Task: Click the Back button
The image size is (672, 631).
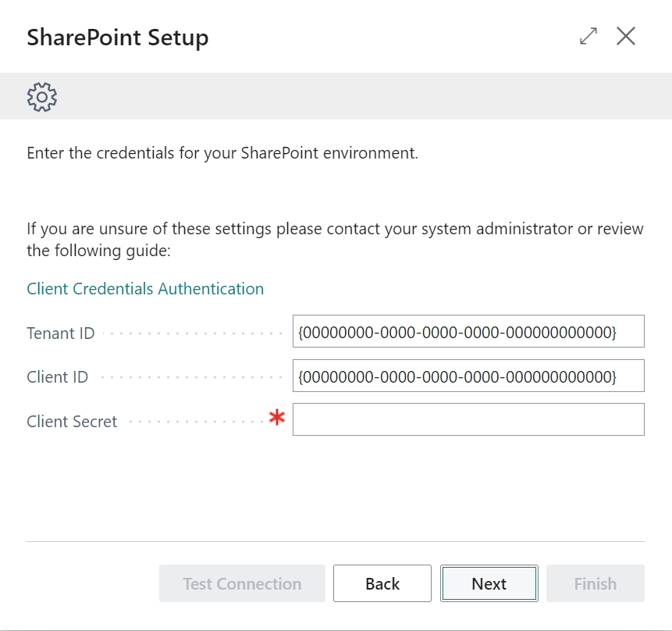Action: tap(382, 583)
